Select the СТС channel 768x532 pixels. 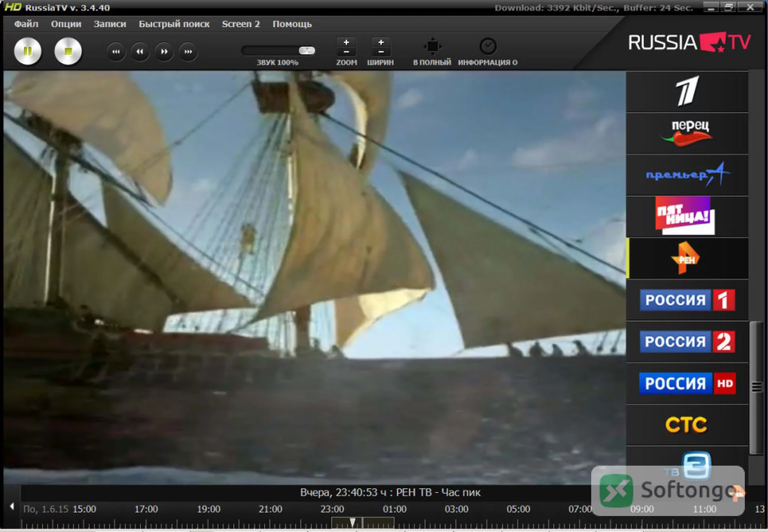pyautogui.click(x=687, y=425)
